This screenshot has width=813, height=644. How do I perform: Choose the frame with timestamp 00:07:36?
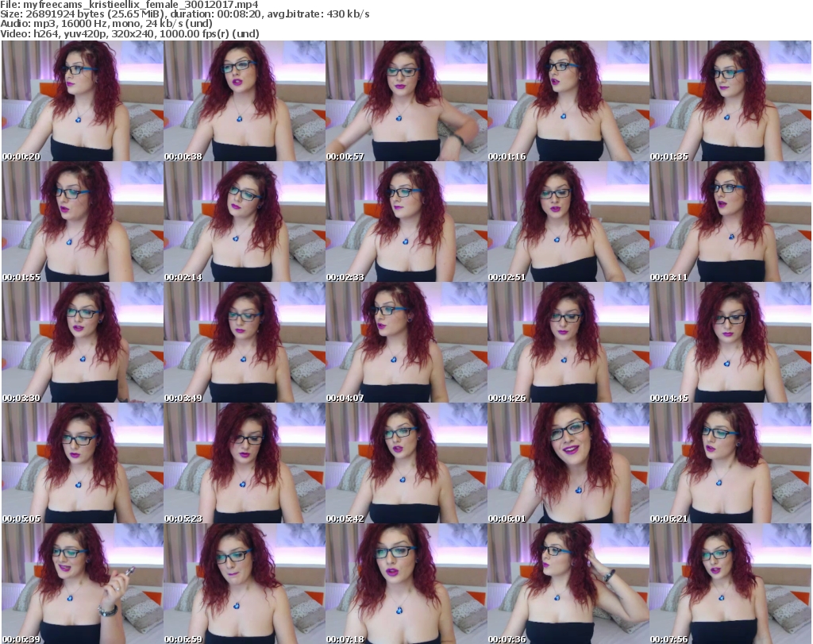coord(568,584)
